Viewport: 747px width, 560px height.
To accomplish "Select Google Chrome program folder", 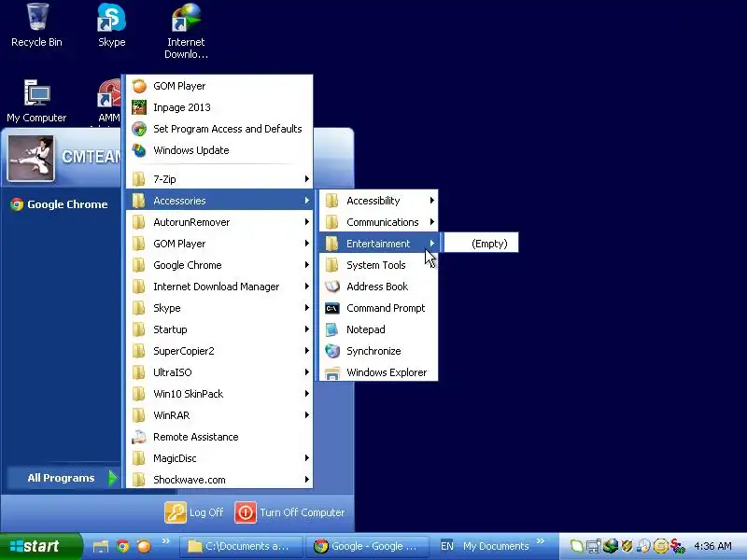I will tap(219, 265).
